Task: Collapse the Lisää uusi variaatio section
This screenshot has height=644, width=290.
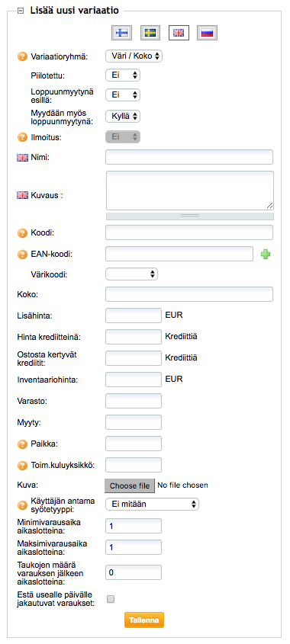Action: coord(21,11)
